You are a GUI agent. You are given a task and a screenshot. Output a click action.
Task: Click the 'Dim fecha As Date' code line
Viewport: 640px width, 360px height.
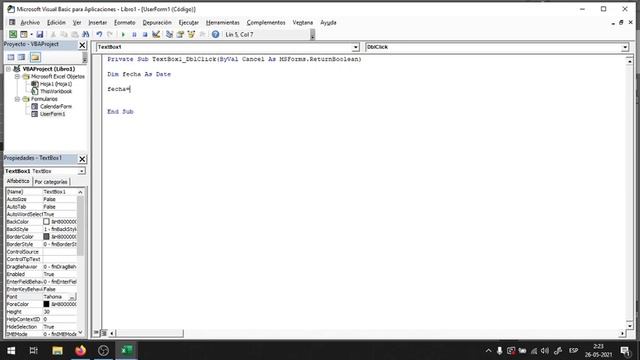tap(139, 74)
